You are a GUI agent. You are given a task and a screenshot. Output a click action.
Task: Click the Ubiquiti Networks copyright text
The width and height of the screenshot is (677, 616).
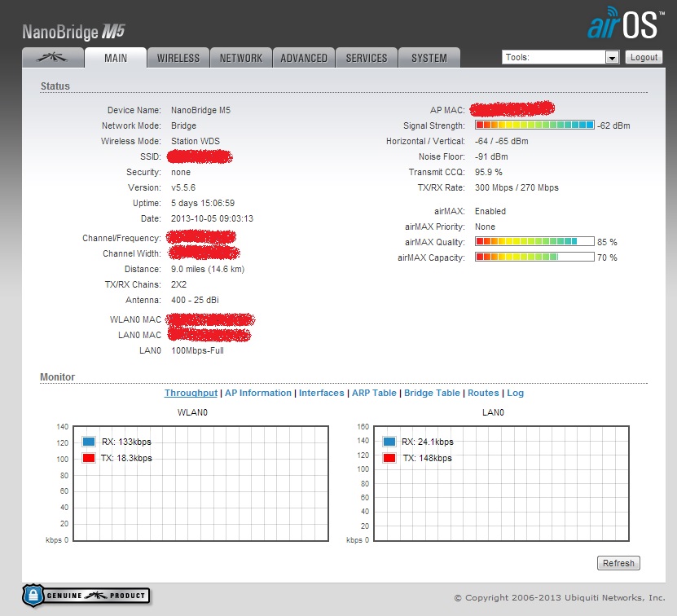click(x=560, y=598)
